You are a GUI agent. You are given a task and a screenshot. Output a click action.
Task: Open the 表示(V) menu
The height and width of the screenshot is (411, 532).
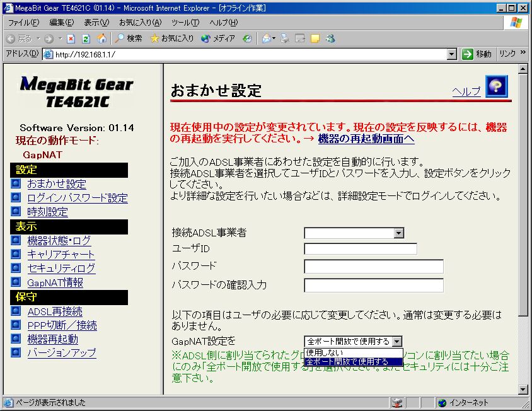point(96,23)
